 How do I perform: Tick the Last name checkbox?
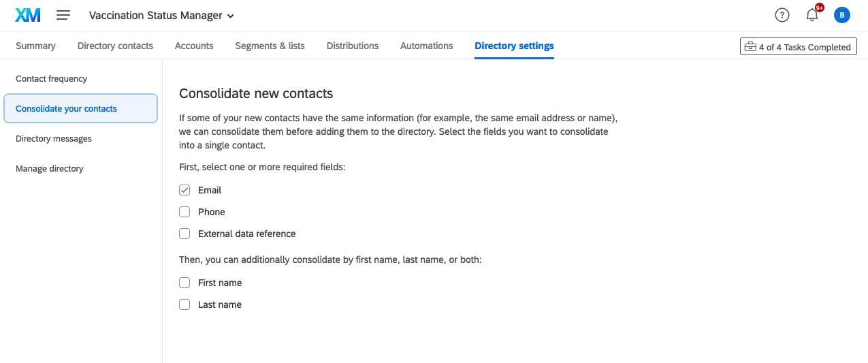point(184,304)
